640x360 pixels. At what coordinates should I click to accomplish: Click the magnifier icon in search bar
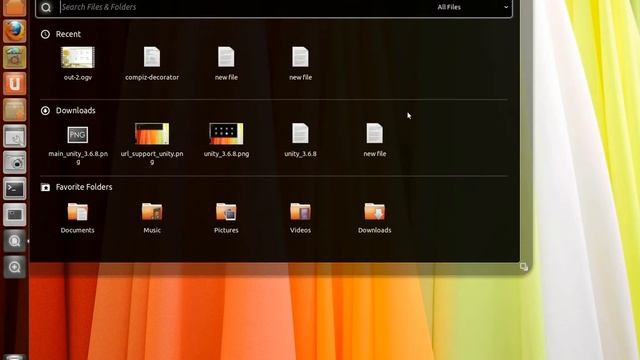(x=46, y=7)
